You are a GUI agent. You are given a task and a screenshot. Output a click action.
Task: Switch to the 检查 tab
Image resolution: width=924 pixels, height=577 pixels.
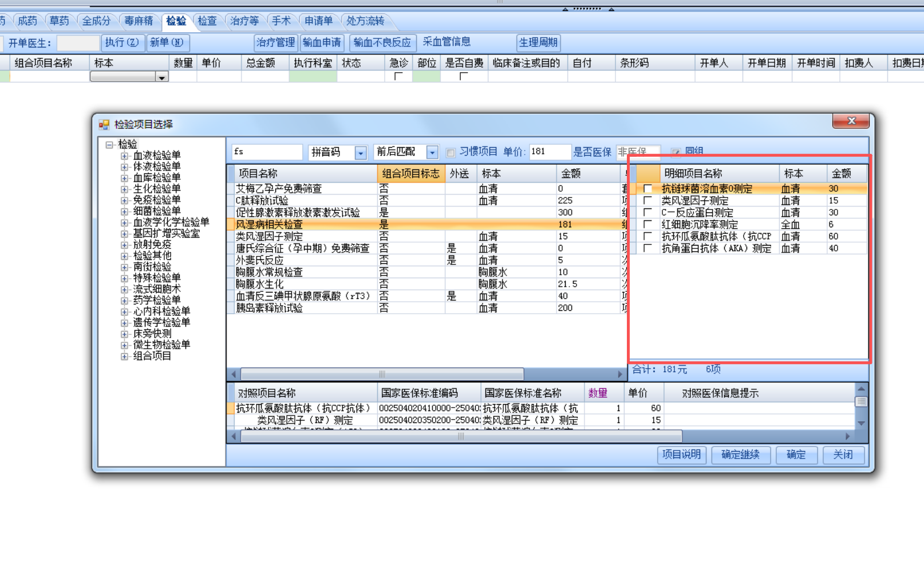[x=207, y=21]
